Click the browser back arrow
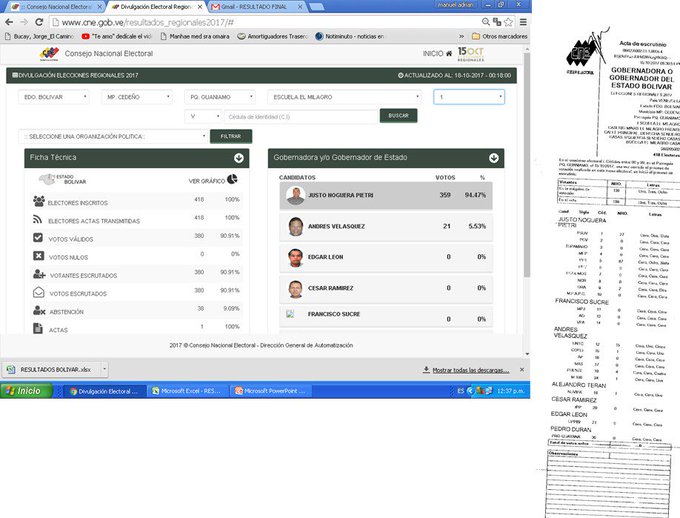This screenshot has height=518, width=680. point(10,22)
